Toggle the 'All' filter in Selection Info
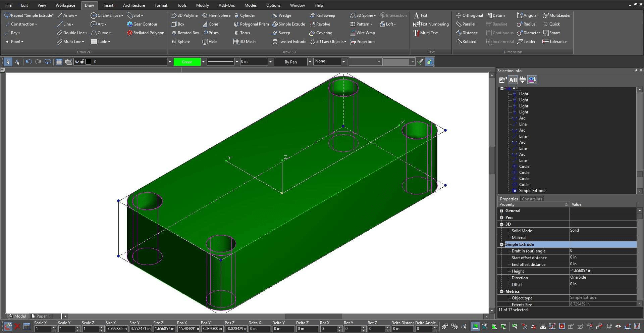Viewport: 644px width, 333px height. (513, 80)
